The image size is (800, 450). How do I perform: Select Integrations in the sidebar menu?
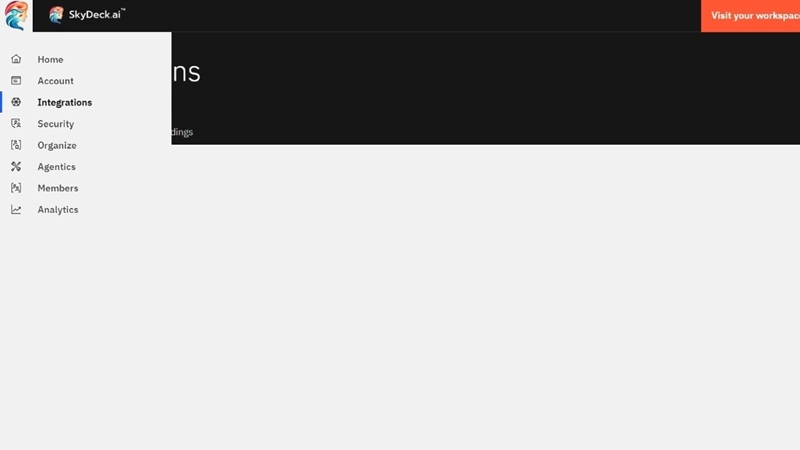tap(64, 103)
